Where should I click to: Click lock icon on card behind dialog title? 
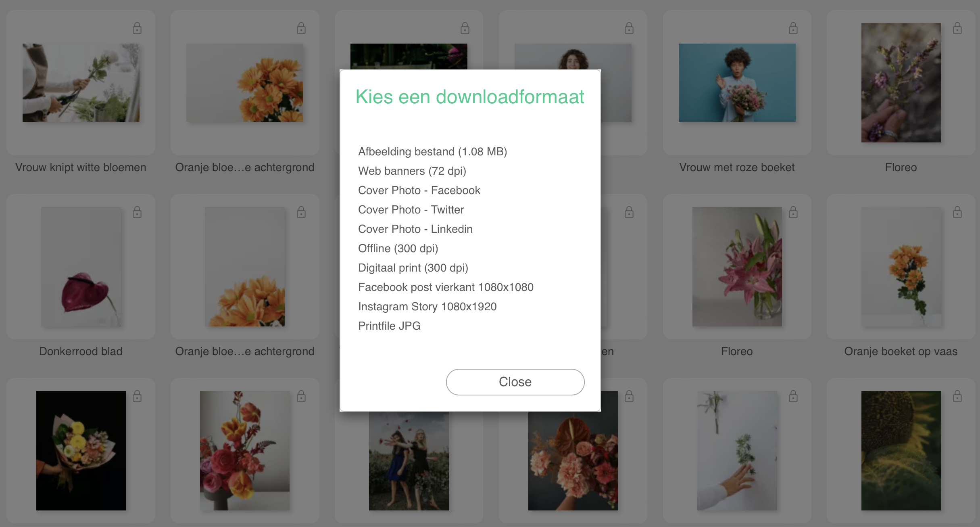click(465, 28)
